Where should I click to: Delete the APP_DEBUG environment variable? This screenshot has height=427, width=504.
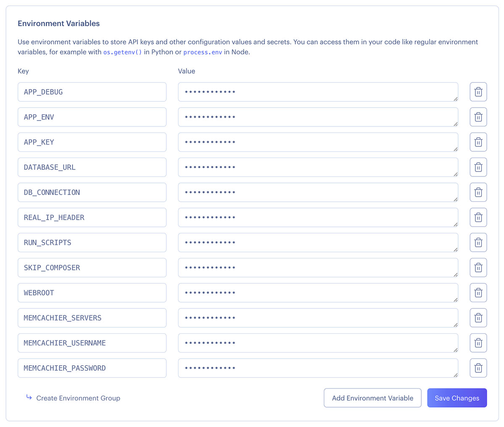478,92
